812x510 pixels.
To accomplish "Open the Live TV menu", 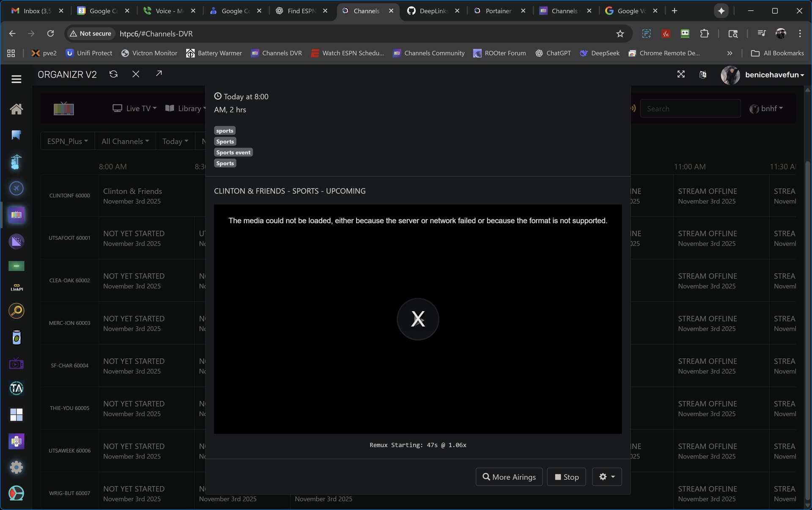I will click(x=134, y=109).
